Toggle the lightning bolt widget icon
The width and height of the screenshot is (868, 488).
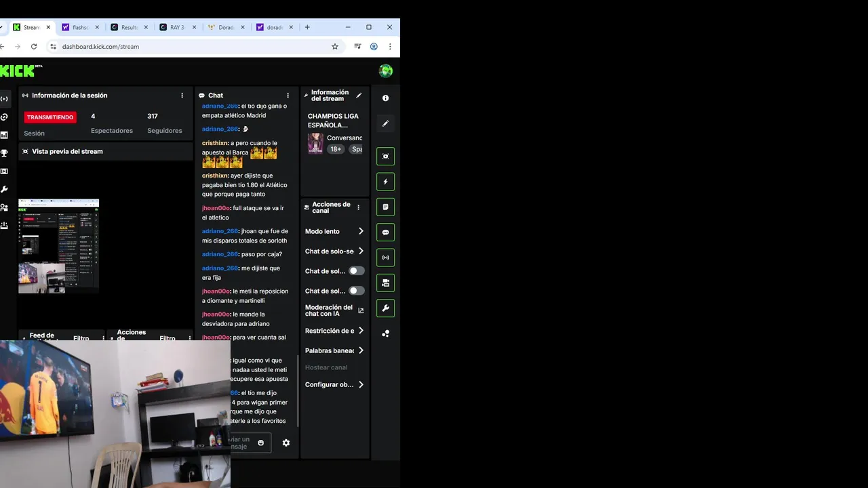tap(385, 182)
